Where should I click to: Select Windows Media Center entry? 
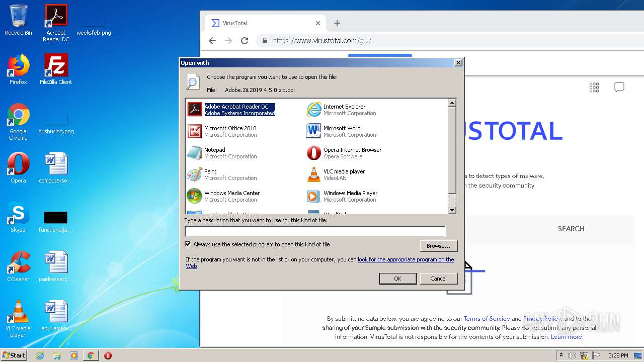coord(223,196)
